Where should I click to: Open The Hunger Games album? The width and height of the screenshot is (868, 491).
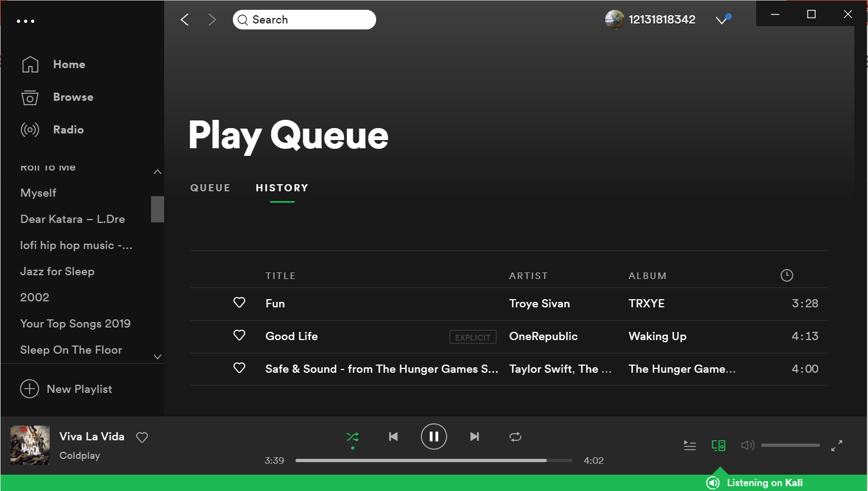tap(682, 369)
